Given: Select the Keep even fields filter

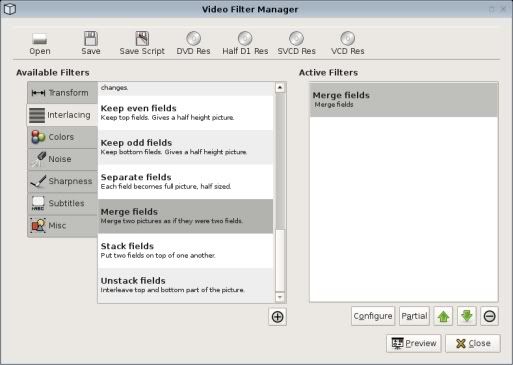Looking at the screenshot, I should point(186,113).
